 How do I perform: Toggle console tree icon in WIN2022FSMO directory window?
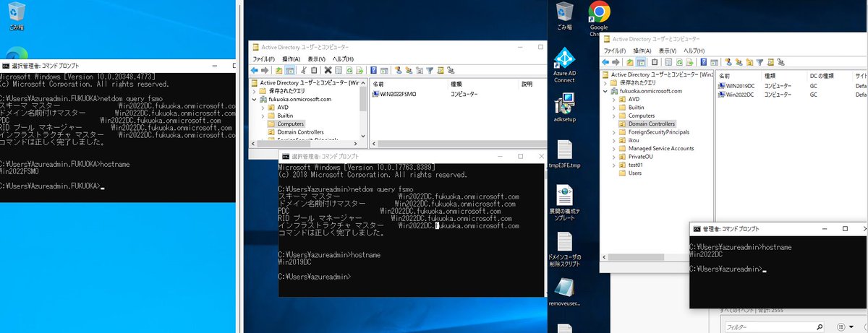(x=289, y=70)
